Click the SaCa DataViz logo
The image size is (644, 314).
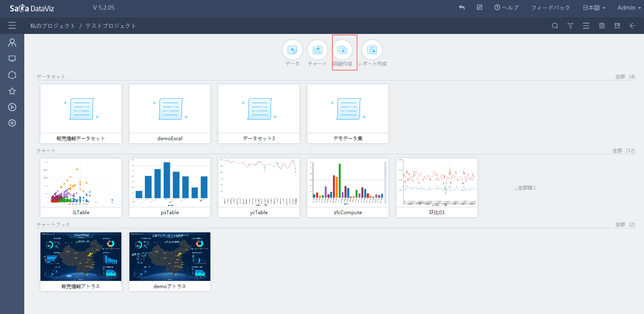click(x=32, y=8)
